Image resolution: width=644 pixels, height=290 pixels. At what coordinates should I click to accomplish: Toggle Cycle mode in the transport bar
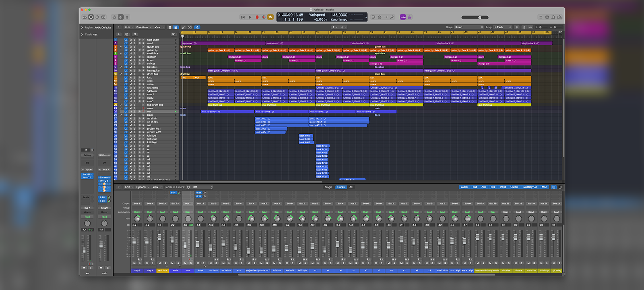point(270,17)
